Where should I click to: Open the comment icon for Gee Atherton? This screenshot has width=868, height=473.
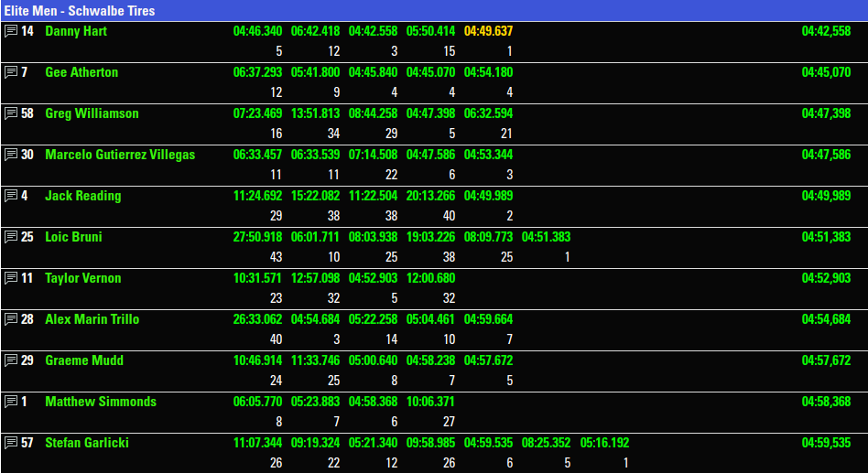[11, 72]
